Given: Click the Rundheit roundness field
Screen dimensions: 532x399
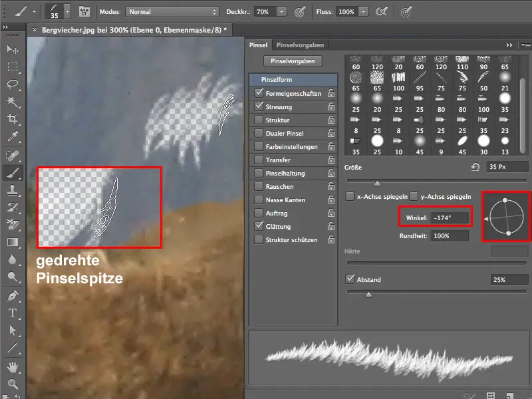Looking at the screenshot, I should [x=450, y=235].
